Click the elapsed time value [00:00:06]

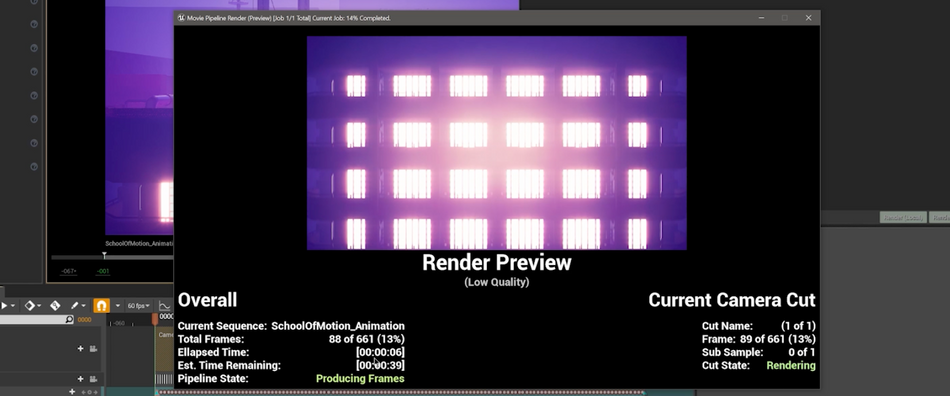[x=380, y=352]
